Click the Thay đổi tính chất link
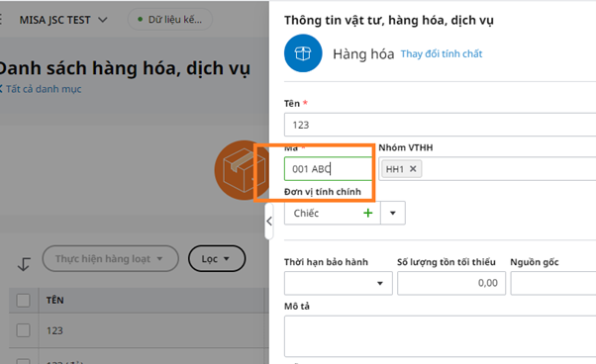The image size is (596, 364). point(442,53)
